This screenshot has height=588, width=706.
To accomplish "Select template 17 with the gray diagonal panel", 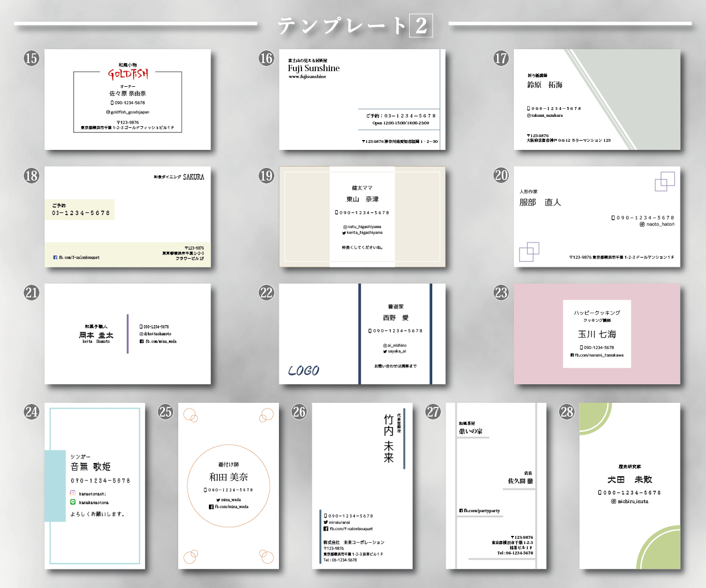I will pos(597,100).
